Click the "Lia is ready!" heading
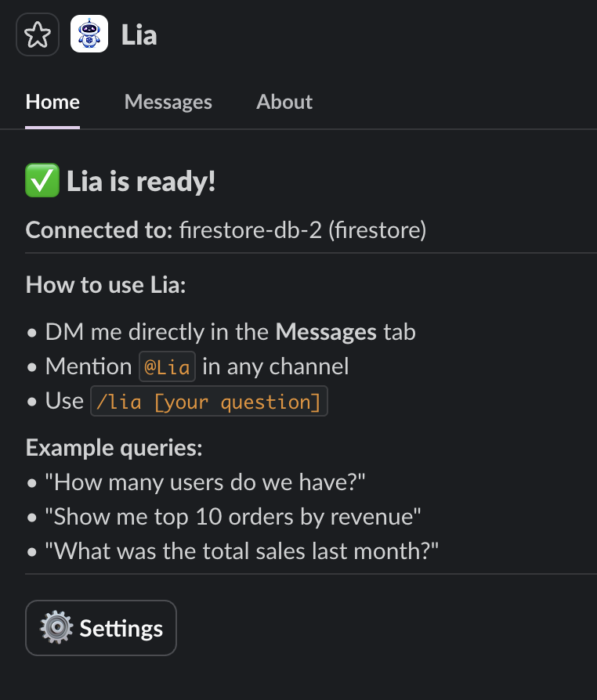 tap(141, 182)
